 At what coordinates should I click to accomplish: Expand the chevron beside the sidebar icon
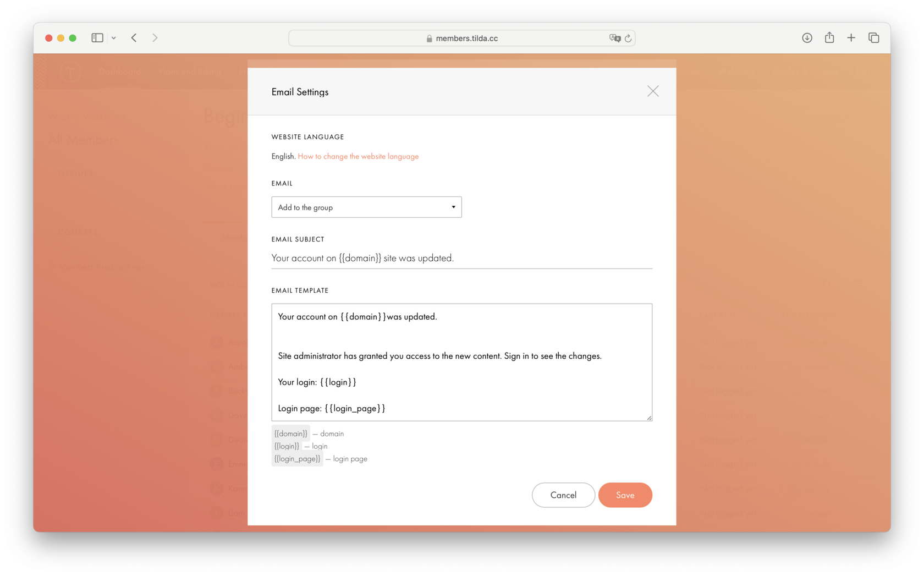pyautogui.click(x=114, y=37)
